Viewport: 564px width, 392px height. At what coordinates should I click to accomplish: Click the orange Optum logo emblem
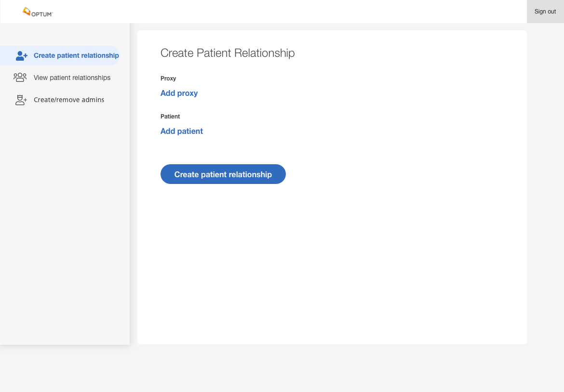27,11
